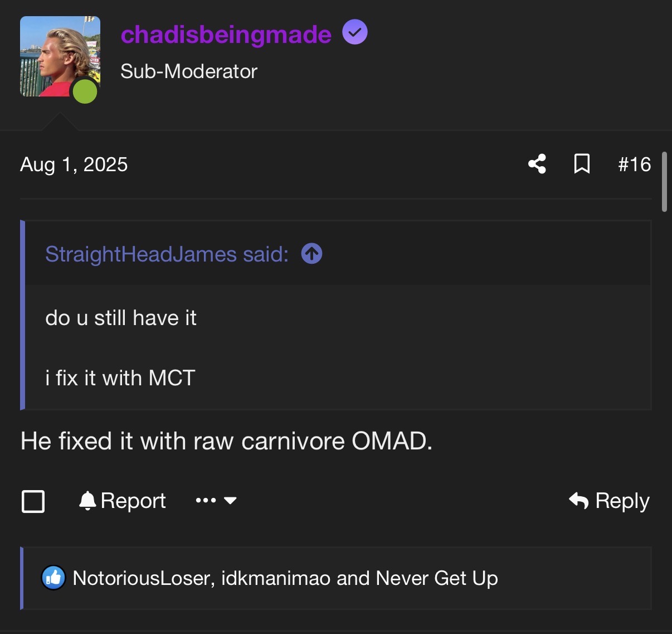Open the three-dots more options dropdown

pos(216,501)
